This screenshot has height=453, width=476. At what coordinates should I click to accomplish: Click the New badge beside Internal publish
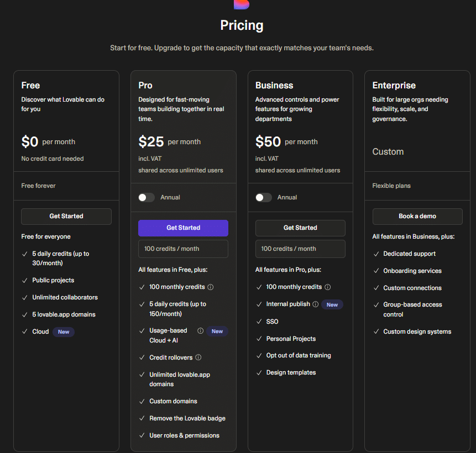(332, 304)
